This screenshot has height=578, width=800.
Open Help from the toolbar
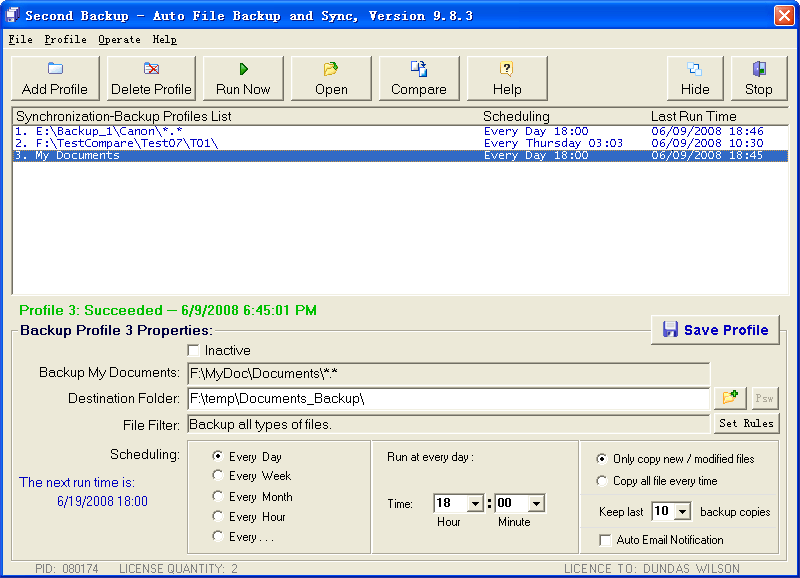click(507, 78)
